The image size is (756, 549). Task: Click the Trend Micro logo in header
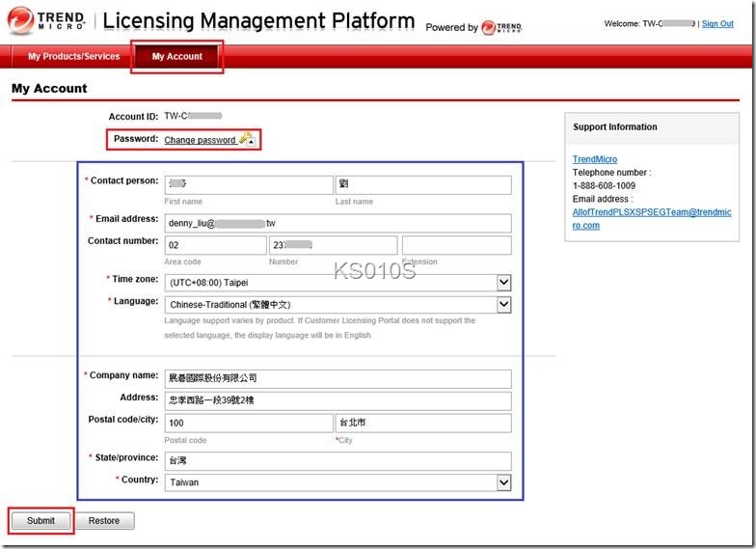46,20
